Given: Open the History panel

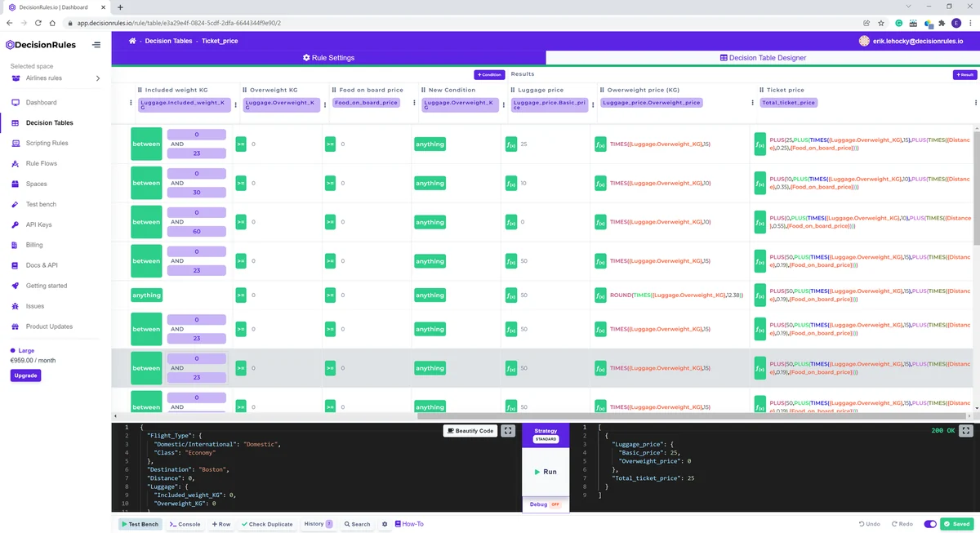Looking at the screenshot, I should click(318, 524).
